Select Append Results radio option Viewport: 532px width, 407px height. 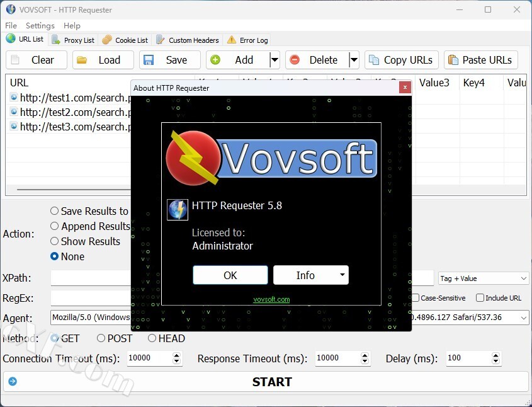[54, 226]
